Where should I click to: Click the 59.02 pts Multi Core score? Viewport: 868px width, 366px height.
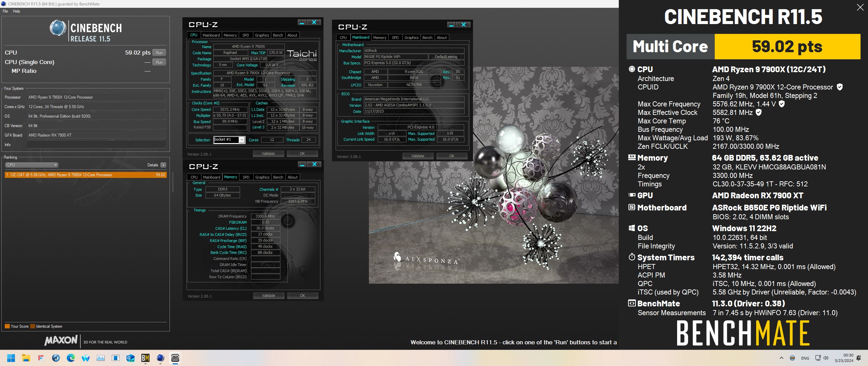pyautogui.click(x=787, y=46)
